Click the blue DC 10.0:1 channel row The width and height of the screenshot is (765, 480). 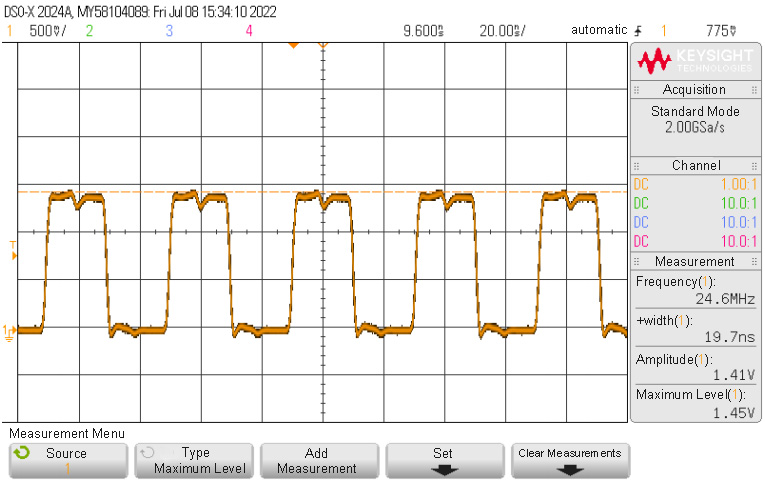tap(696, 222)
